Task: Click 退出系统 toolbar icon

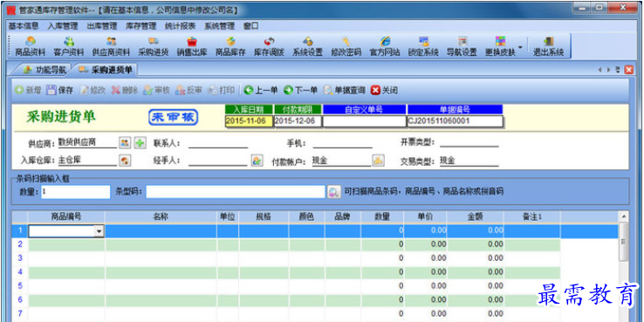Action: 548,46
